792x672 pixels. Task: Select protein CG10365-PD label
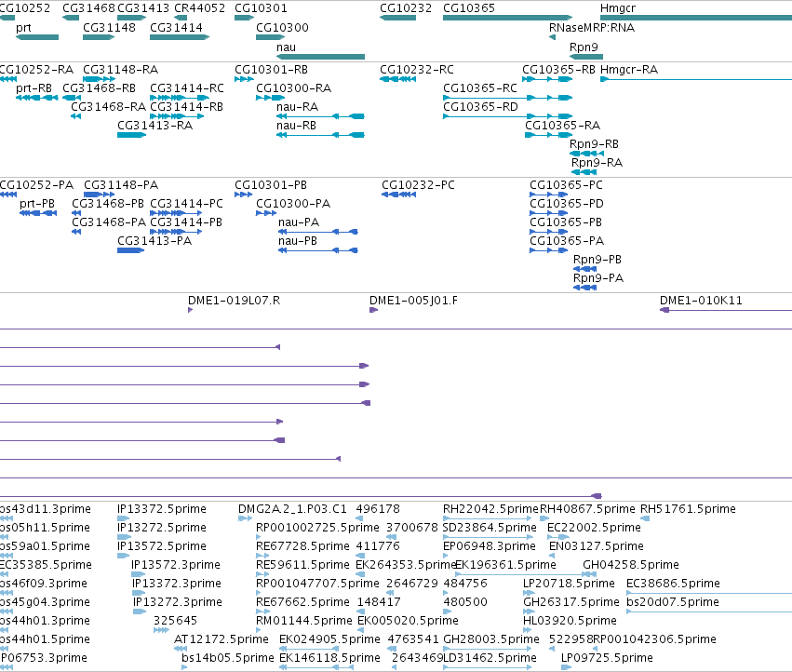tap(566, 204)
